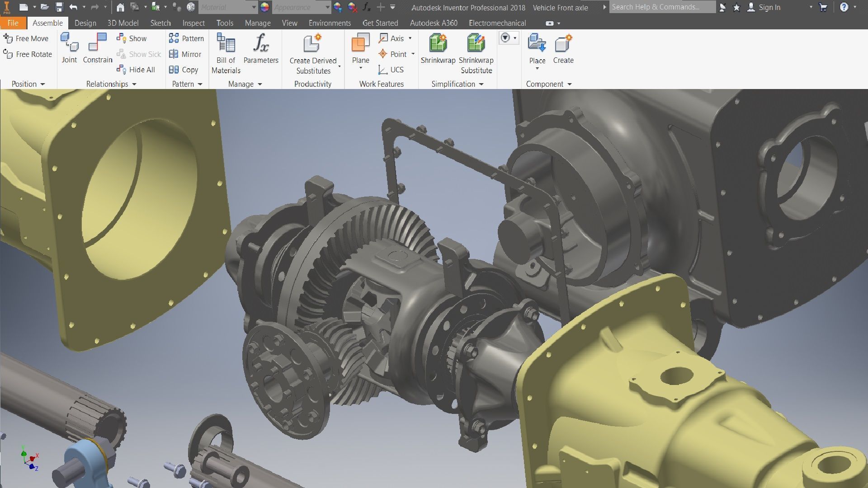Click the appearance color wheel swatch

coord(265,7)
